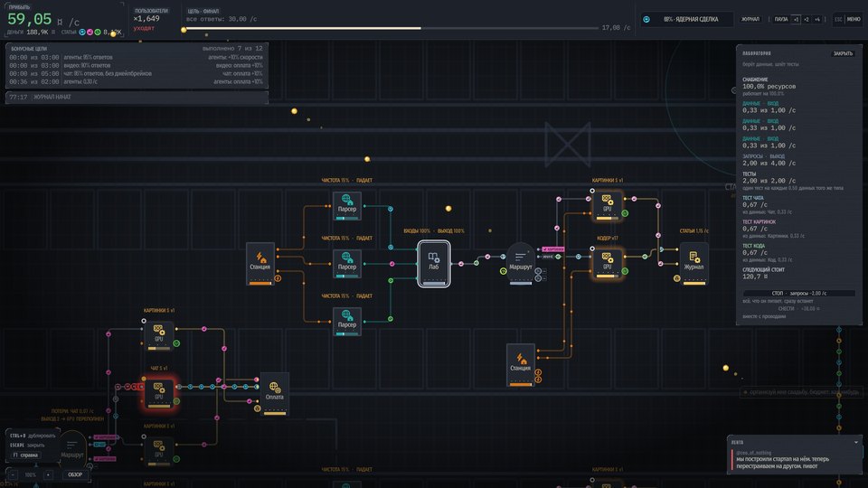Toggle power on the КОДЕР v17 GPU
Screen dimensions: 868x488
(625, 271)
